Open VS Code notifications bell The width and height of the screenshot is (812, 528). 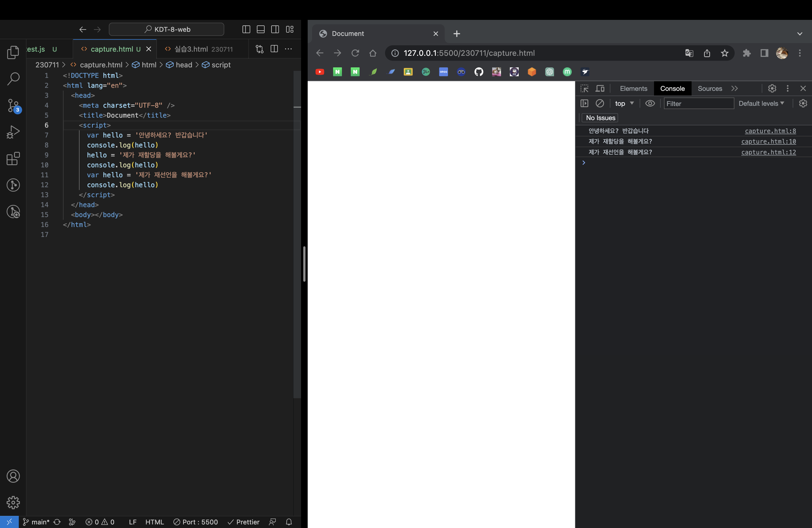coord(289,522)
